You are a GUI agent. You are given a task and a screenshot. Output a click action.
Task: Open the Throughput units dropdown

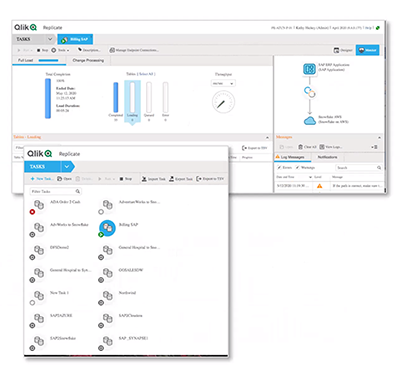pyautogui.click(x=223, y=83)
